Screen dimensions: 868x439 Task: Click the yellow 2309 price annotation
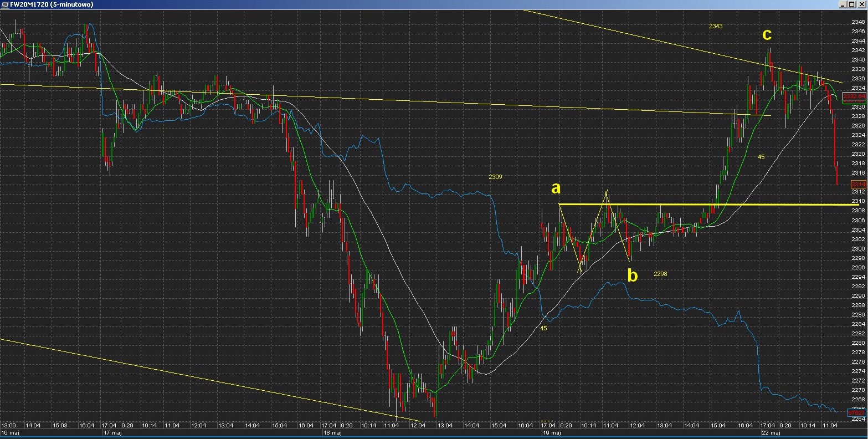pyautogui.click(x=495, y=177)
